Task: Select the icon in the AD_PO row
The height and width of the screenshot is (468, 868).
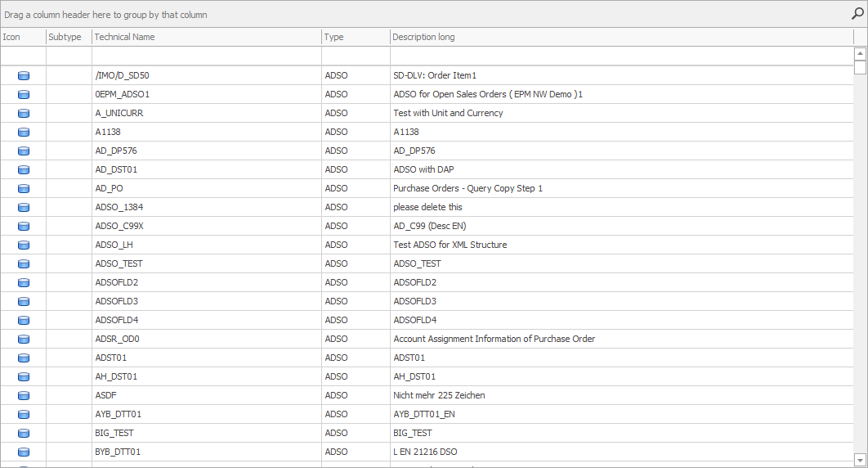Action: click(x=23, y=189)
